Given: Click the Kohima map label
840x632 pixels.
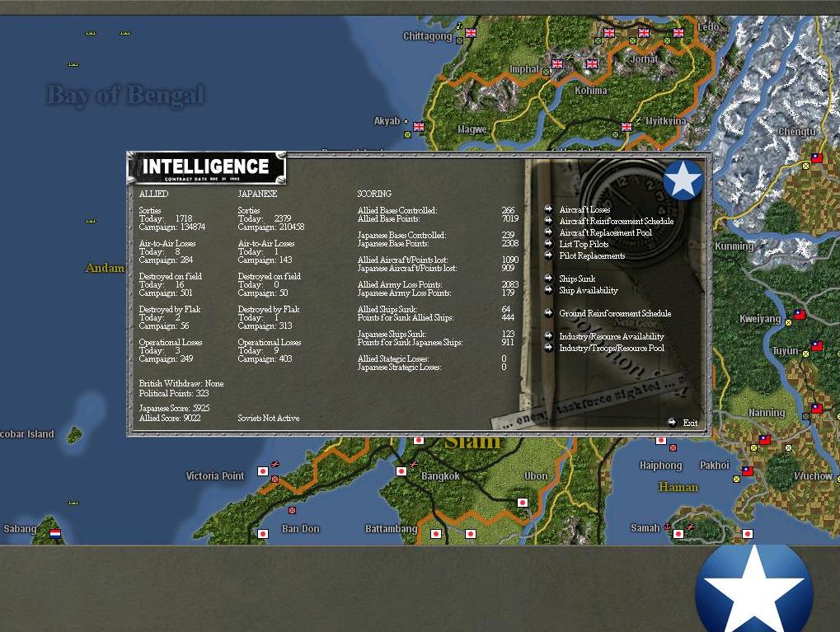Looking at the screenshot, I should pos(590,91).
